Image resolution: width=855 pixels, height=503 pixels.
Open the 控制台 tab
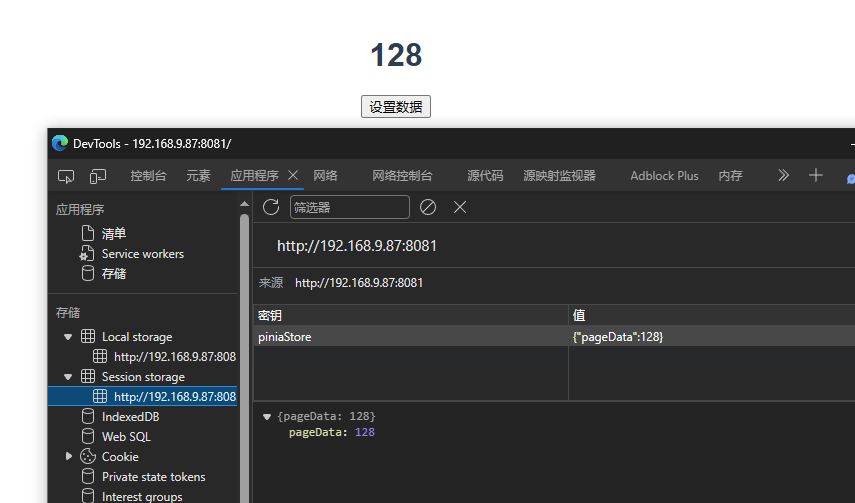(148, 176)
